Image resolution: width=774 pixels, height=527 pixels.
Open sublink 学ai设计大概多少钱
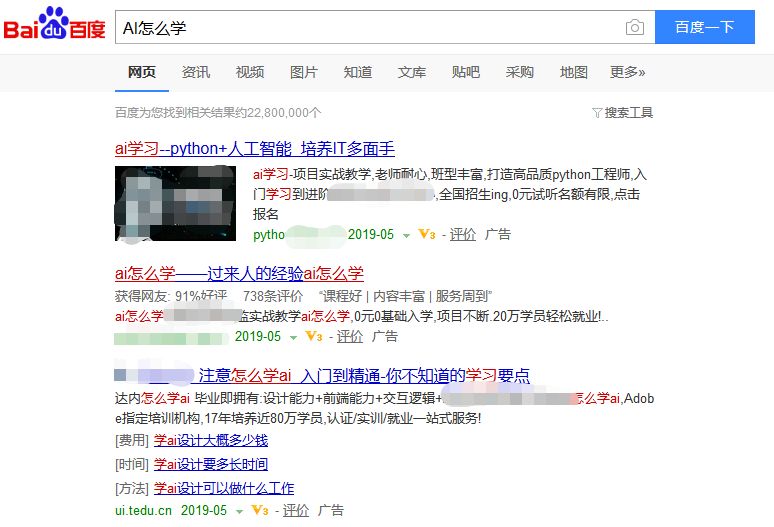(211, 440)
